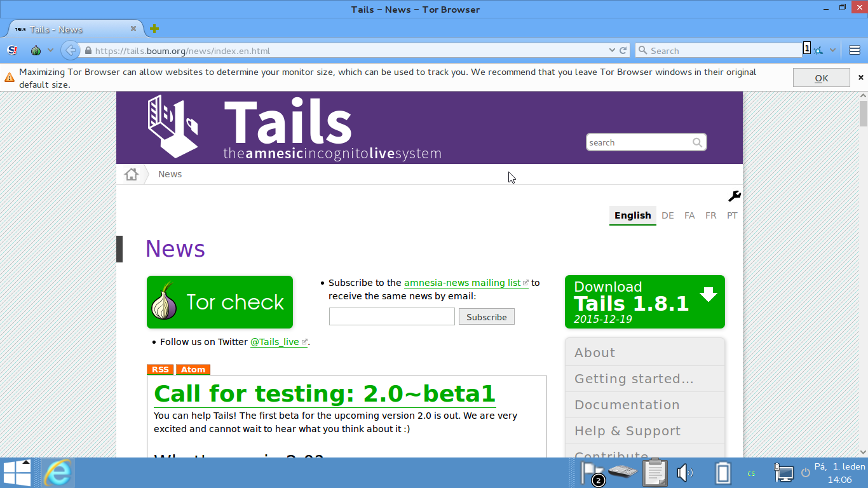Click the Download Tails 1.8.1 button
The width and height of the screenshot is (868, 488).
point(645,302)
